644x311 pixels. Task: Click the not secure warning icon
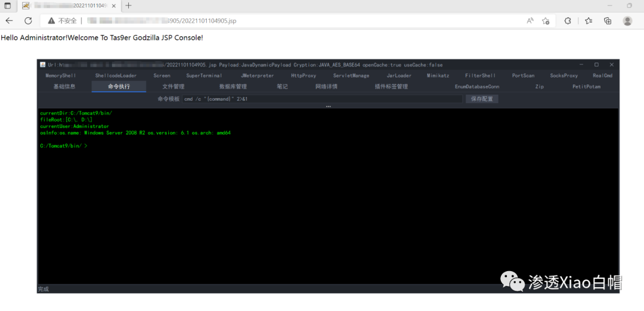[x=51, y=21]
